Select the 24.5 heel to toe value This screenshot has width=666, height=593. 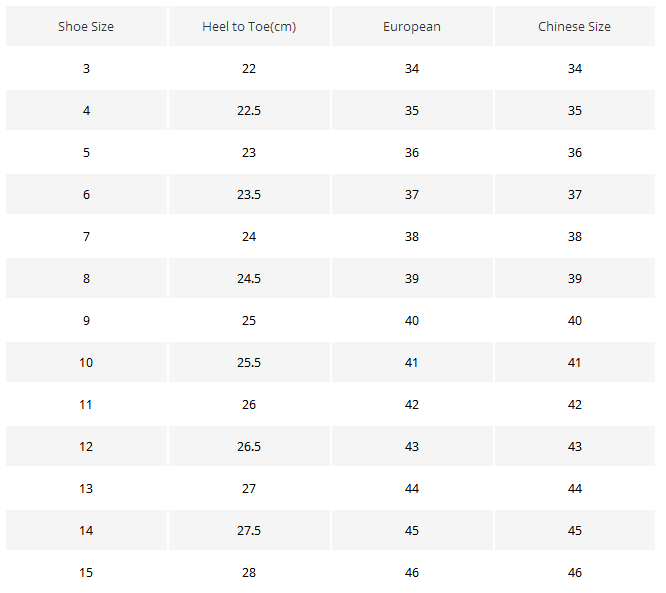tap(249, 279)
